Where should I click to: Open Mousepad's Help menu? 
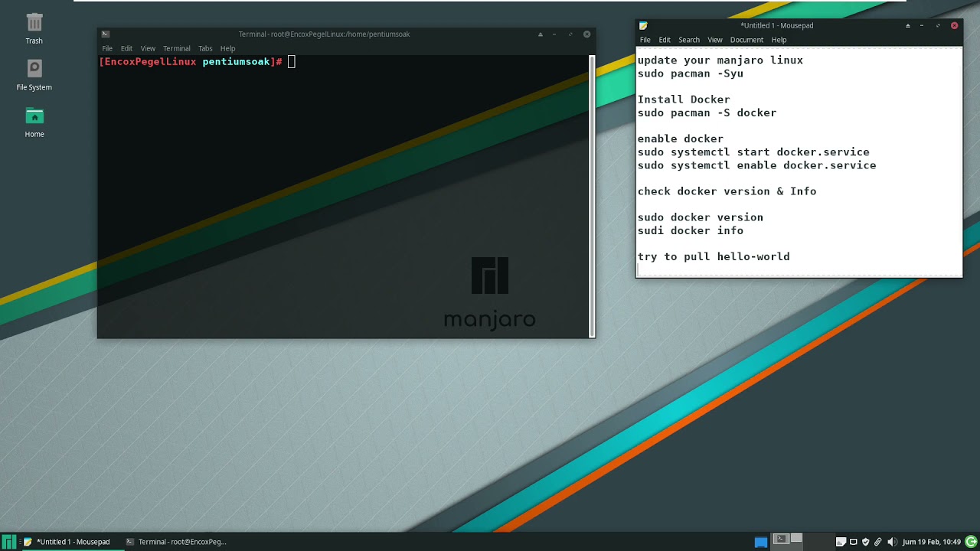pos(779,40)
